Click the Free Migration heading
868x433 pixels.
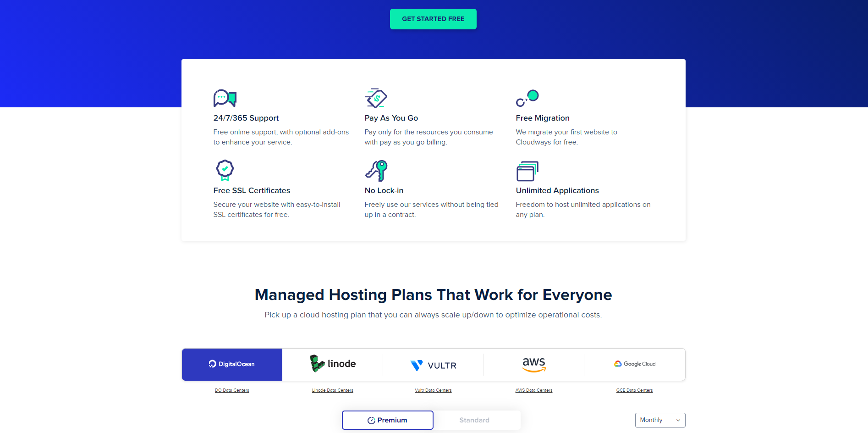pos(543,118)
